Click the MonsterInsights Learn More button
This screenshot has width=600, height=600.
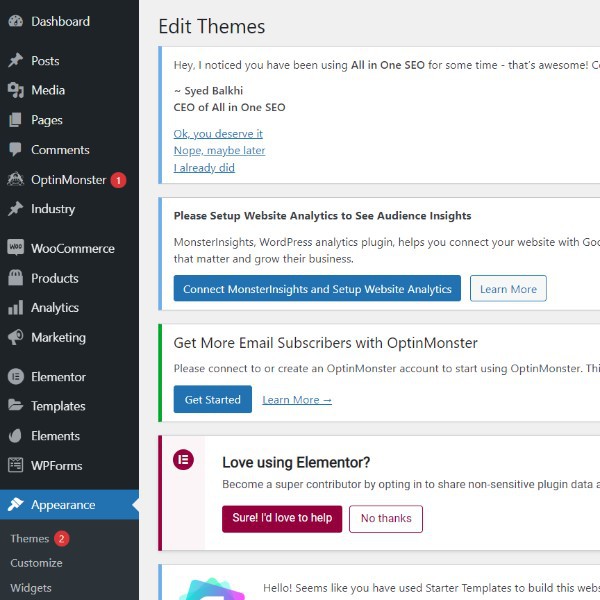[x=508, y=289]
